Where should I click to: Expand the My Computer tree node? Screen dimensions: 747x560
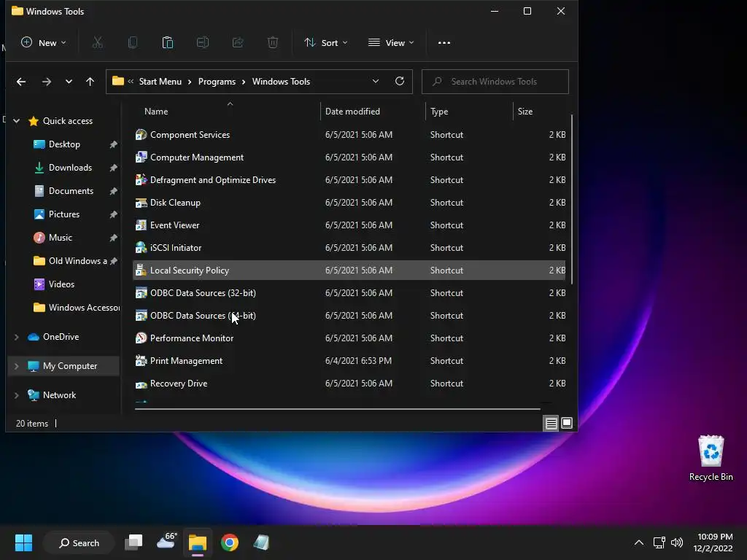(x=17, y=366)
